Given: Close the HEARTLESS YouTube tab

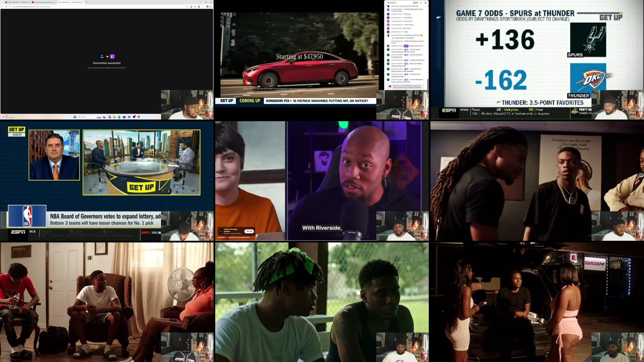Looking at the screenshot, I should click(29, 2).
